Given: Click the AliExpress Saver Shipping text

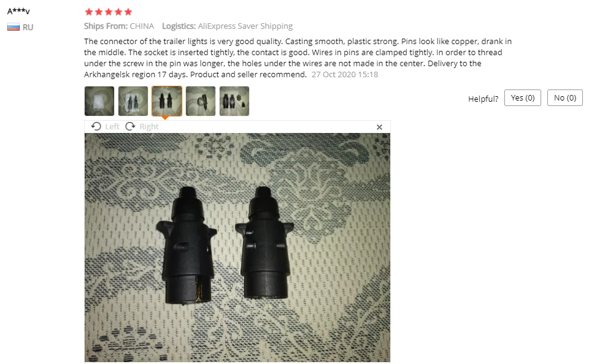Looking at the screenshot, I should [245, 26].
